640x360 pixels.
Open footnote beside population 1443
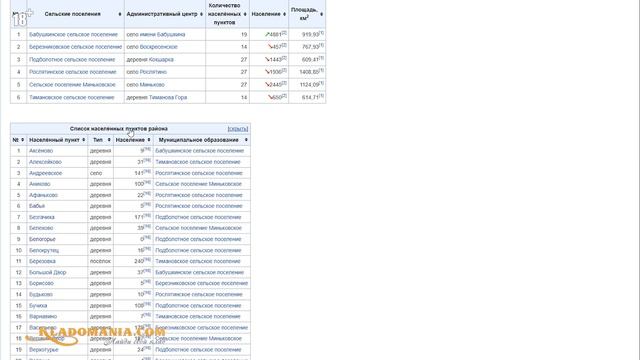click(284, 58)
